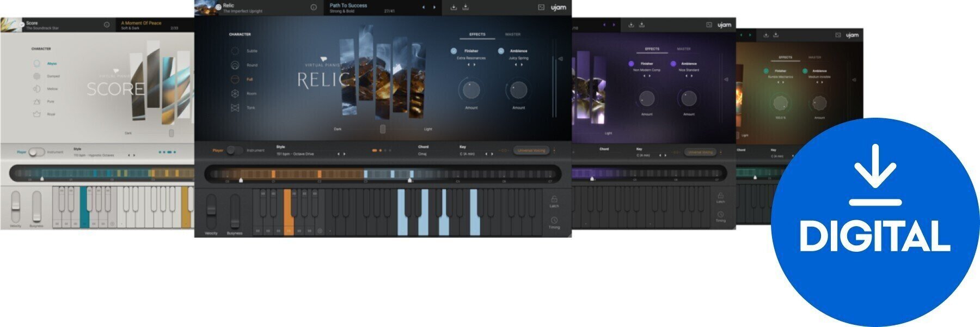Click the Velocity slider in Relic
The height and width of the screenshot is (327, 980).
tap(211, 211)
